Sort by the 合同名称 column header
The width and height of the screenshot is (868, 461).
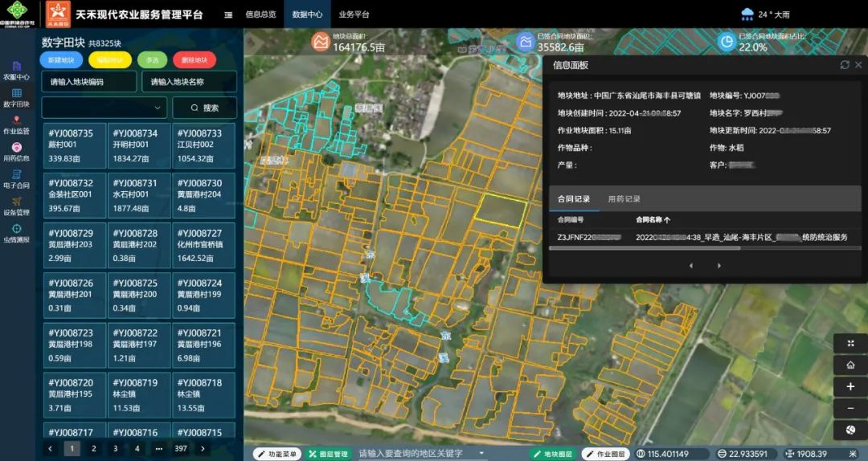pyautogui.click(x=653, y=219)
